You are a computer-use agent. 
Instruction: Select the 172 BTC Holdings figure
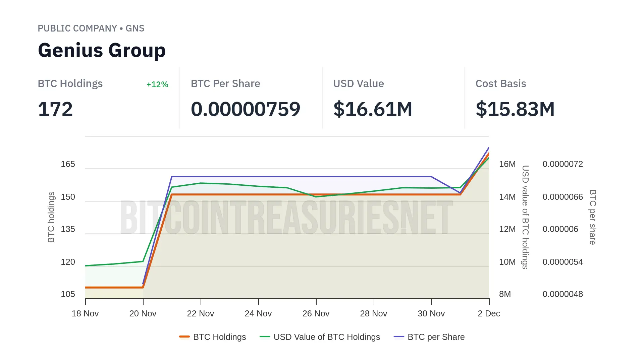(x=55, y=109)
